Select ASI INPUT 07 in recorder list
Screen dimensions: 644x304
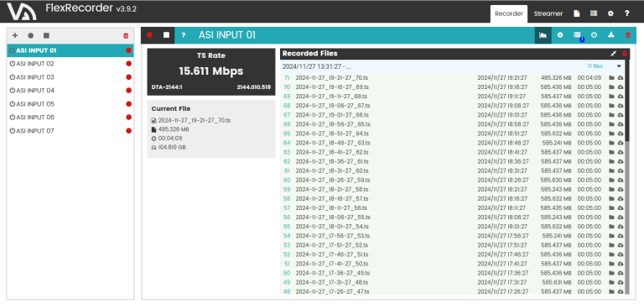pyautogui.click(x=70, y=131)
